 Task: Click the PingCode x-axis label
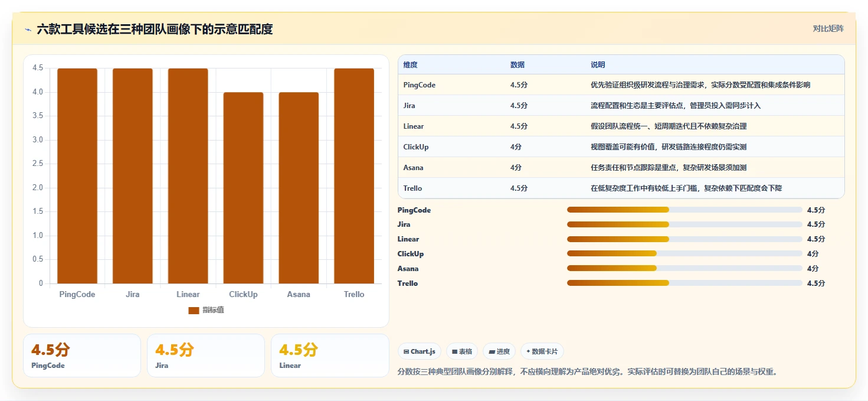point(77,294)
